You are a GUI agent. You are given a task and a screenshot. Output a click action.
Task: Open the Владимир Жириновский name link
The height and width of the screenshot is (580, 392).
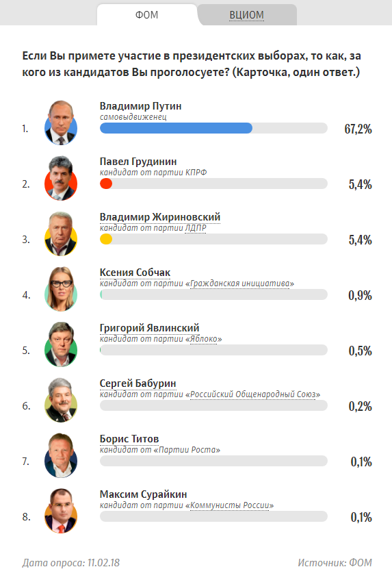[x=160, y=217]
